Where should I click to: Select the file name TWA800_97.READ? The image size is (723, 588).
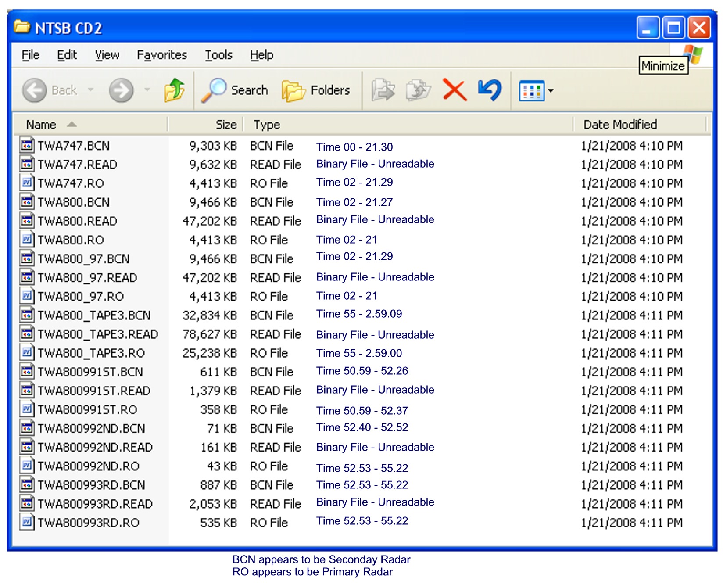87,278
